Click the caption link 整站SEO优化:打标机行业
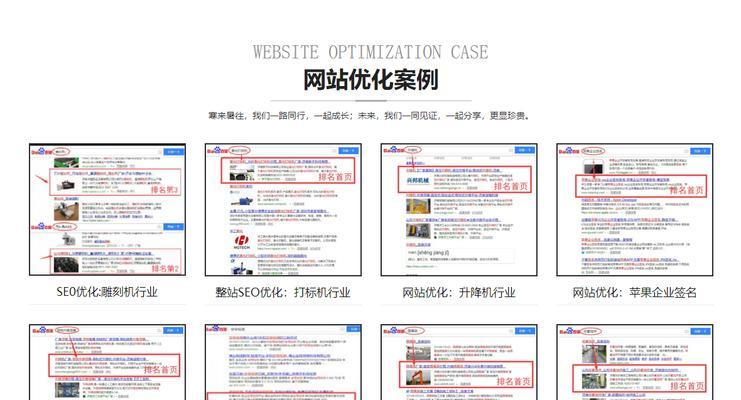Image resolution: width=741 pixels, height=400 pixels. tap(283, 292)
